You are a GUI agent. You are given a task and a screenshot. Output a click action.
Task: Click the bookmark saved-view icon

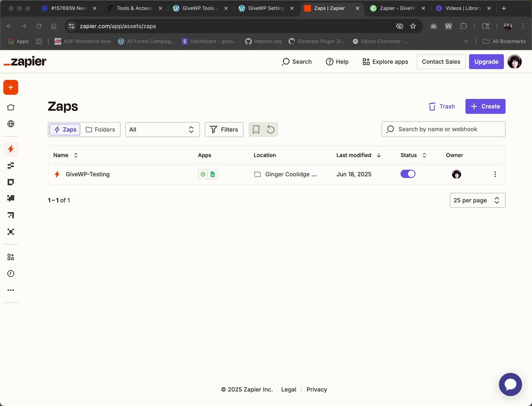tap(256, 129)
